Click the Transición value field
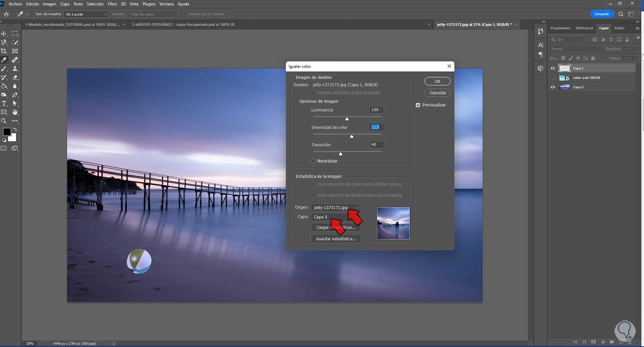This screenshot has width=644, height=347. tap(375, 145)
